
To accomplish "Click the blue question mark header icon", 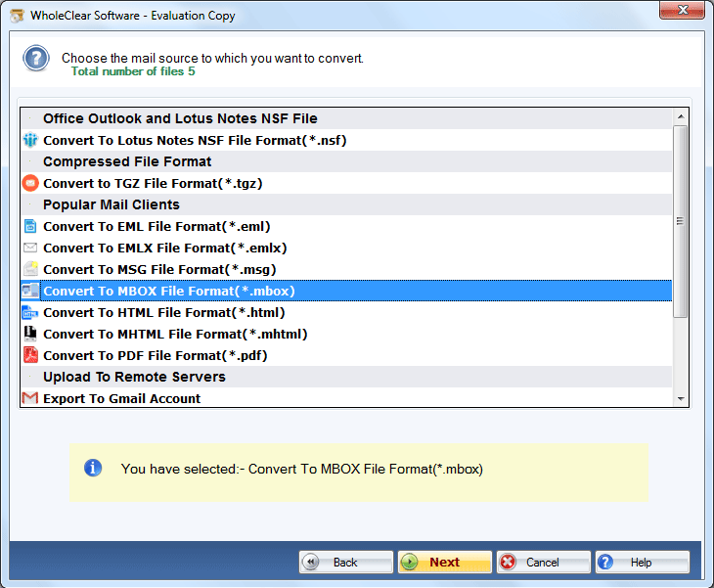I will click(36, 59).
